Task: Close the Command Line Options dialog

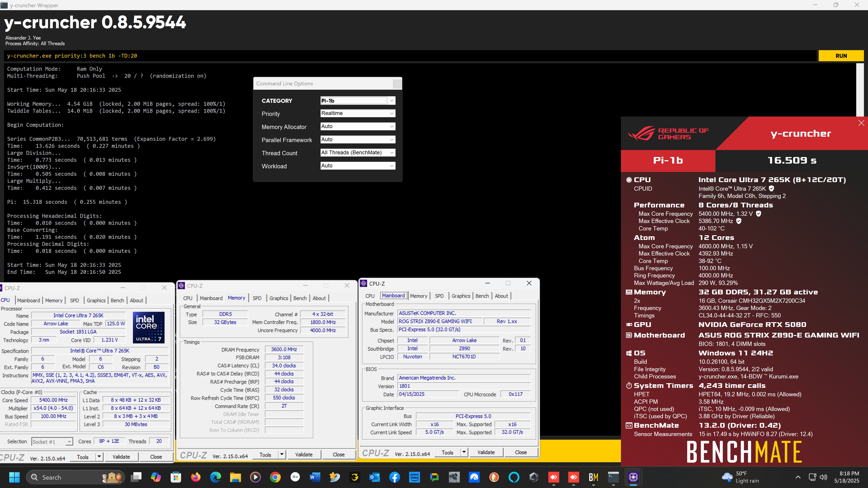Action: tap(397, 84)
